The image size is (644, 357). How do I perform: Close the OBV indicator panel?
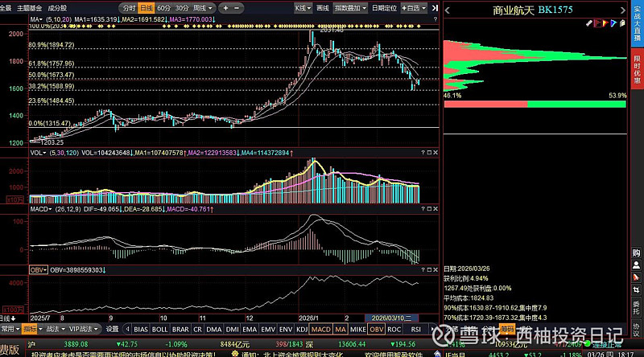coord(436,270)
